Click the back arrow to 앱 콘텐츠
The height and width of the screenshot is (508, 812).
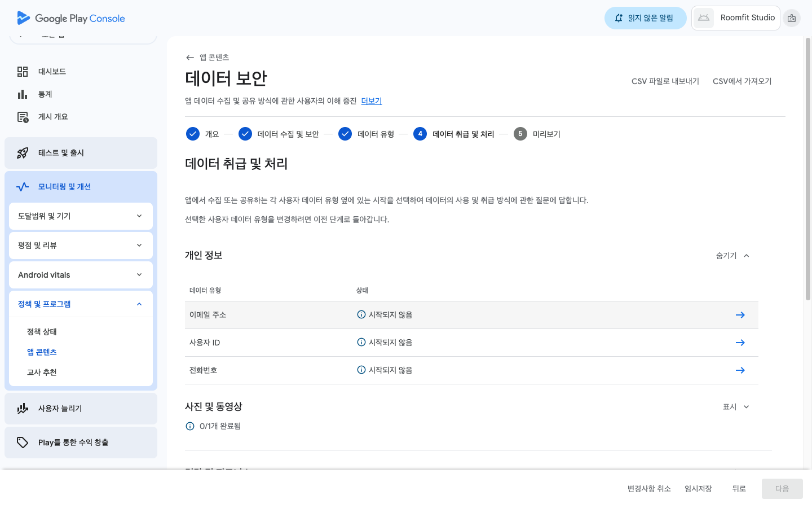(190, 58)
